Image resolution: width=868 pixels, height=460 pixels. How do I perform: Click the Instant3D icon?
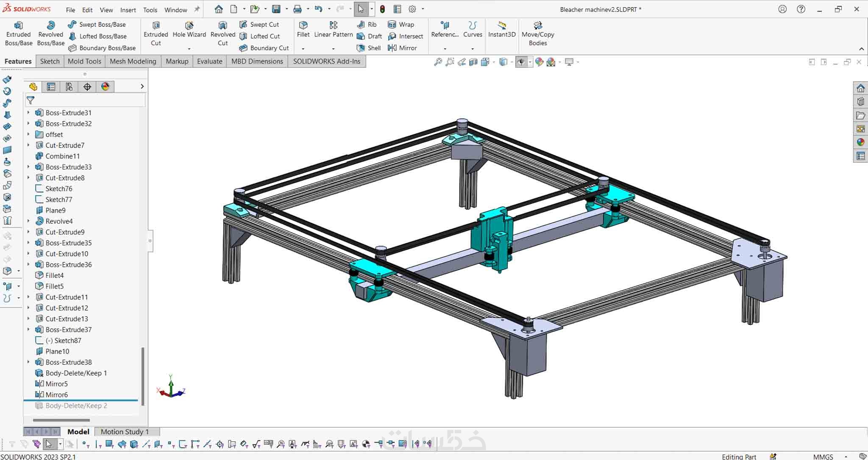tap(501, 26)
